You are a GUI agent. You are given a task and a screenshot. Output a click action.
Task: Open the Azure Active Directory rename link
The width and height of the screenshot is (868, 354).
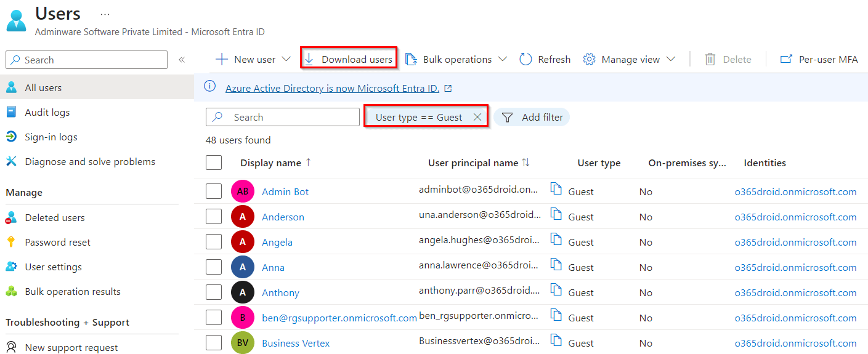coord(332,88)
